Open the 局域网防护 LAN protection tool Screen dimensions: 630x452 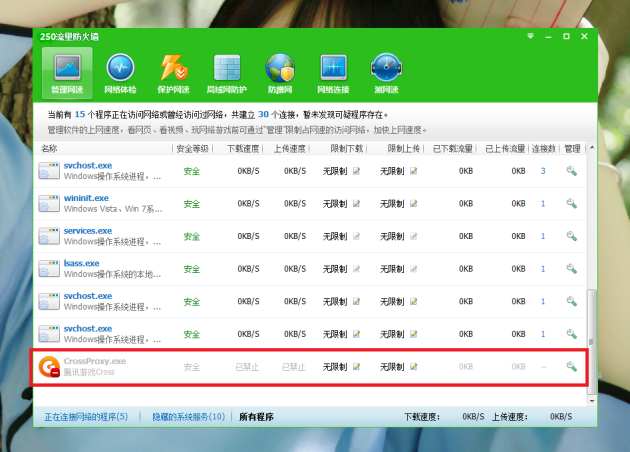tap(227, 73)
